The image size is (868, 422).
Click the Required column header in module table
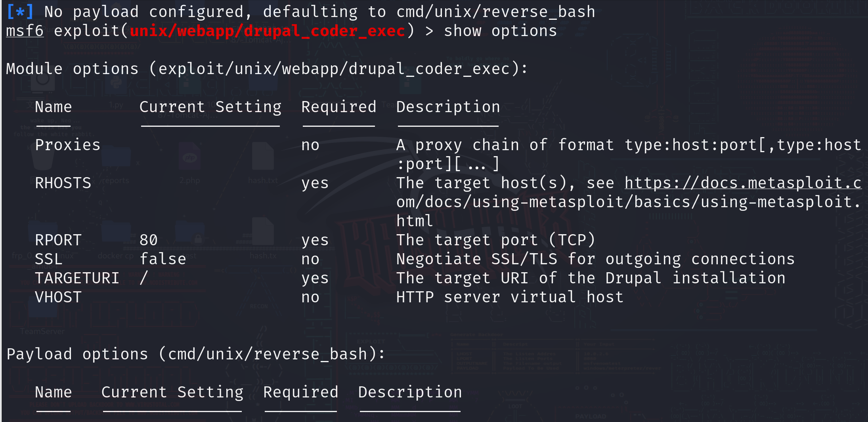[338, 107]
